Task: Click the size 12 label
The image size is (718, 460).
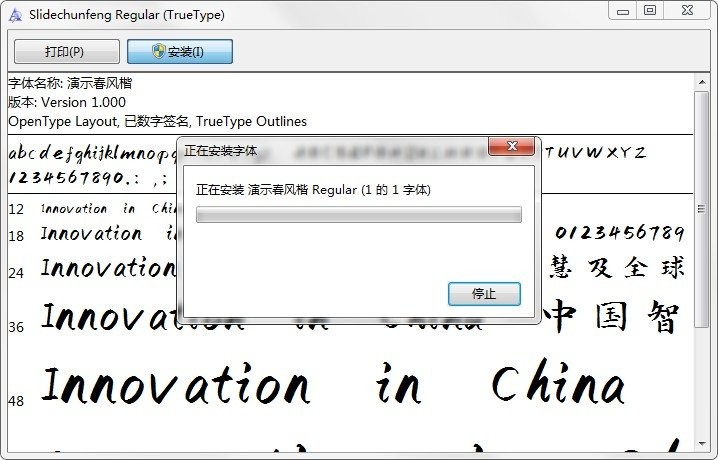Action: (16, 209)
